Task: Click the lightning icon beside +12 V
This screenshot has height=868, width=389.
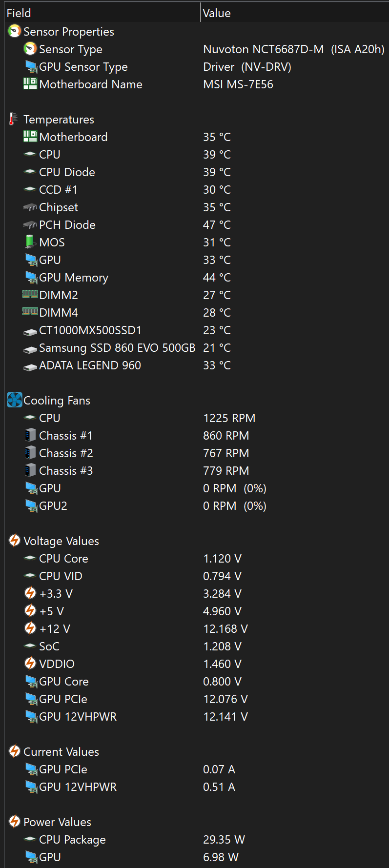Action: click(30, 628)
